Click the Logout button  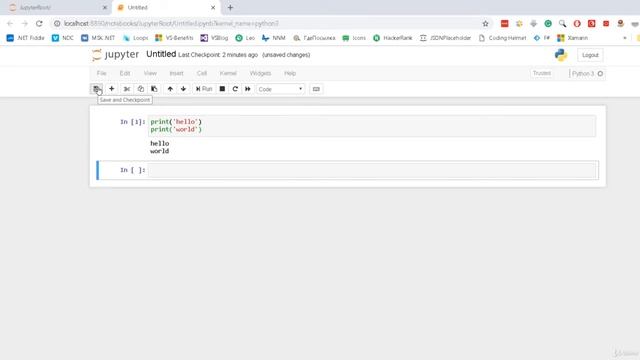590,55
